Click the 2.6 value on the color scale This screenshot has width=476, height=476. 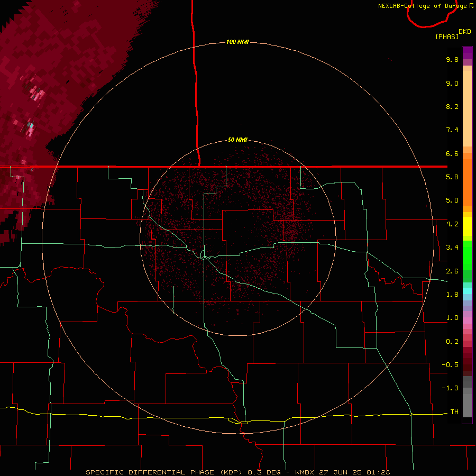[x=452, y=271]
